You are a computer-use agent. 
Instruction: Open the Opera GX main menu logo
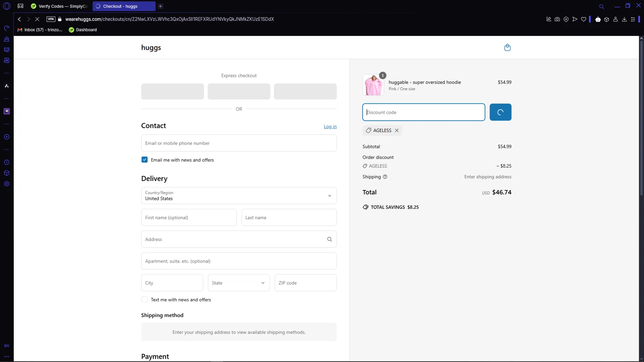click(x=7, y=6)
